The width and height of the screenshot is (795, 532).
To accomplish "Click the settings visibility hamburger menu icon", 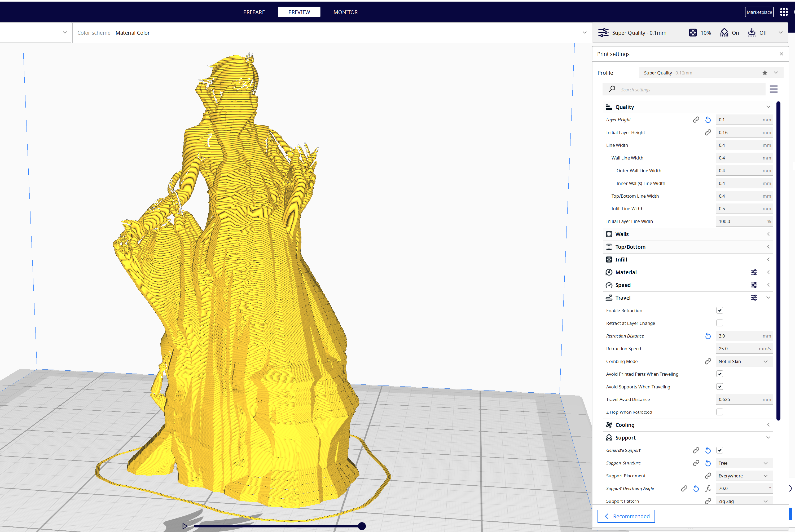I will [773, 89].
